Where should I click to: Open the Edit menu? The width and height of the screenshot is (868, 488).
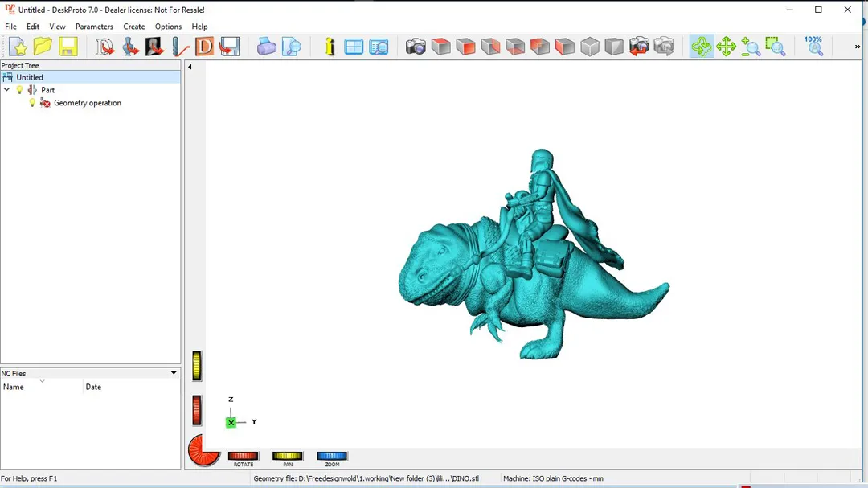[33, 27]
